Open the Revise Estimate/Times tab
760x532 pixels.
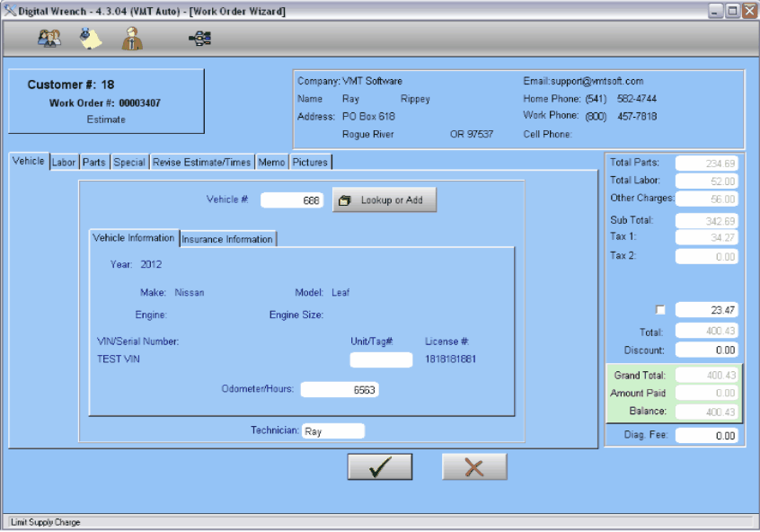click(x=202, y=163)
